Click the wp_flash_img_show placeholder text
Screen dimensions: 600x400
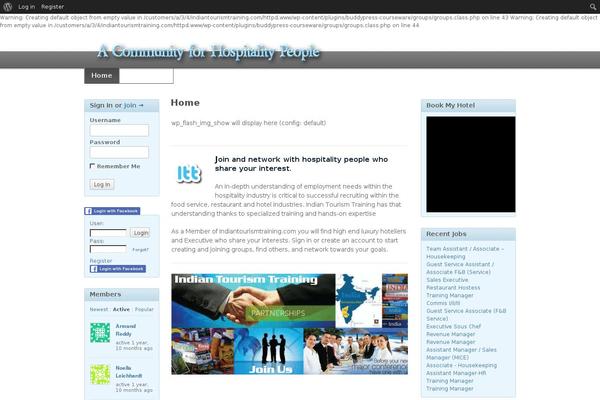pos(248,123)
